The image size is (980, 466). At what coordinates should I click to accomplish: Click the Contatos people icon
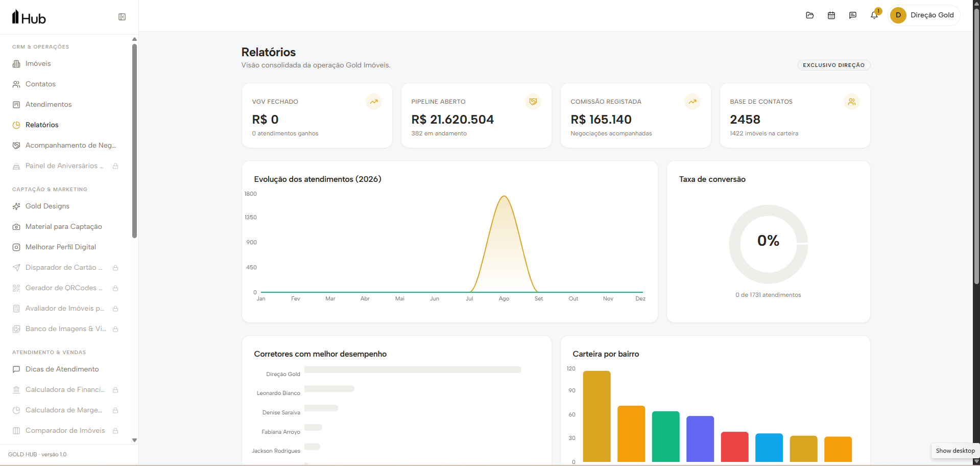point(16,84)
